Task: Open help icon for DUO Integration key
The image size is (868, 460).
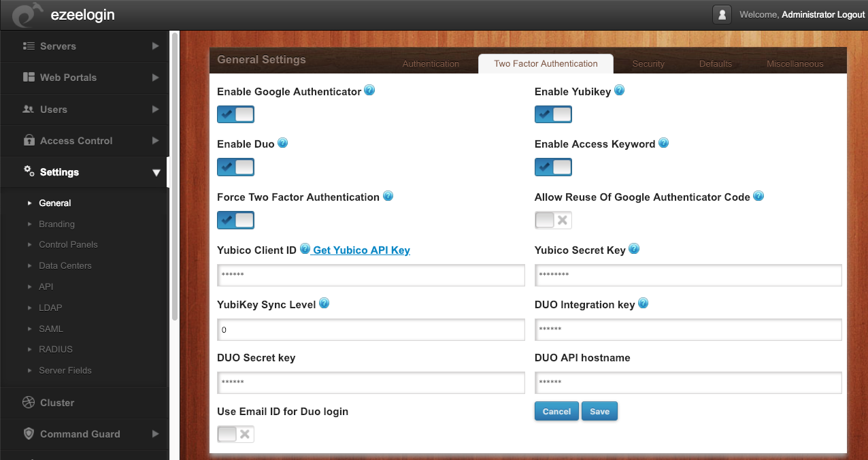Action: (x=643, y=303)
